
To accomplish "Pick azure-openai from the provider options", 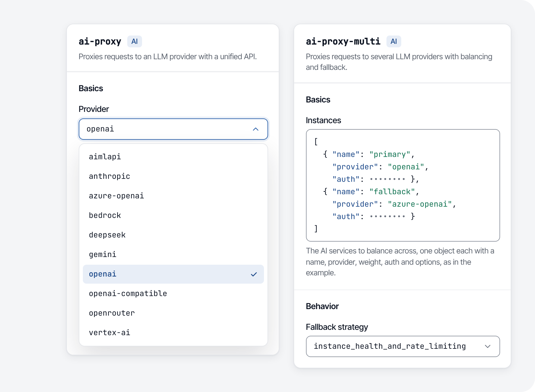I will 173,196.
